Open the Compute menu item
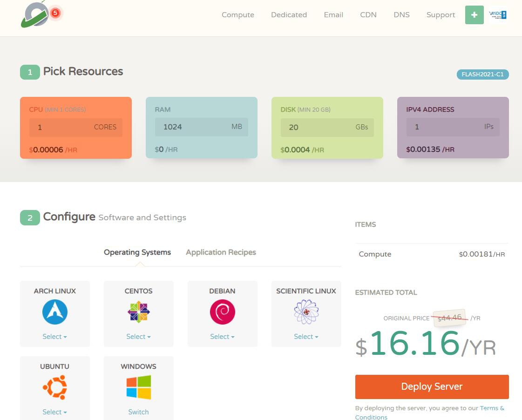This screenshot has width=522, height=420. [x=238, y=15]
